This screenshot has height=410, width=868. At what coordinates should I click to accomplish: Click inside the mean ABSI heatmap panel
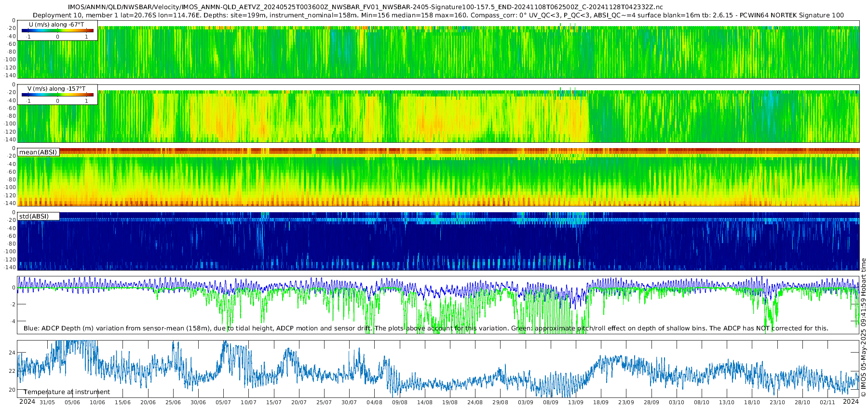[438, 178]
